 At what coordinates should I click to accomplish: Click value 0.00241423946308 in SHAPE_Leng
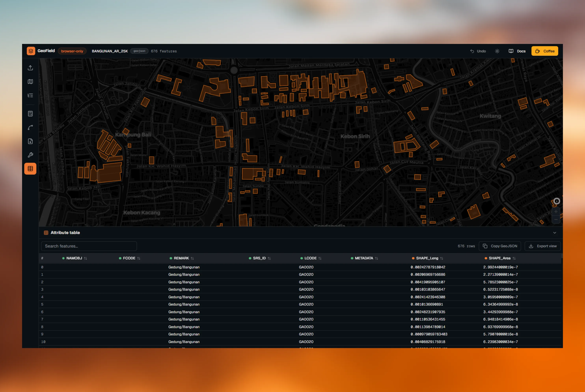(x=428, y=297)
